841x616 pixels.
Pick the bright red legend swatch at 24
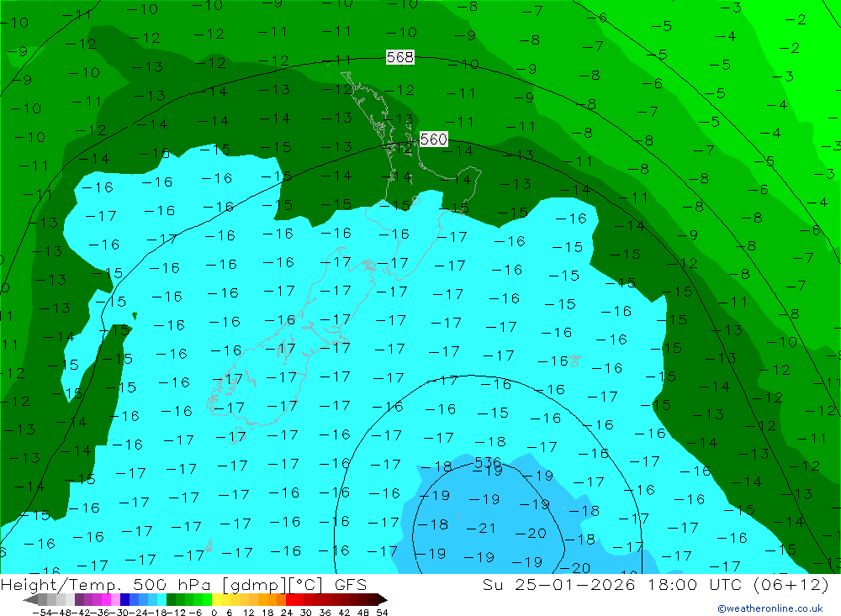(290, 599)
